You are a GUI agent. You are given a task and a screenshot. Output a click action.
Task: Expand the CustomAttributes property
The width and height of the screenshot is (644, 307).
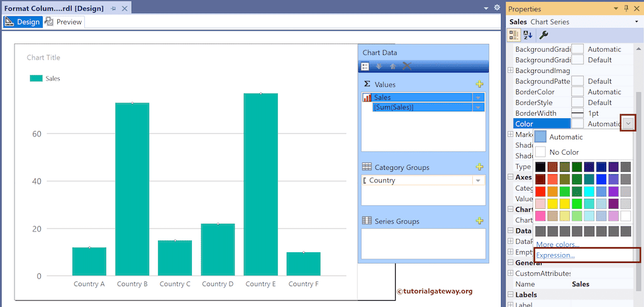tap(511, 273)
